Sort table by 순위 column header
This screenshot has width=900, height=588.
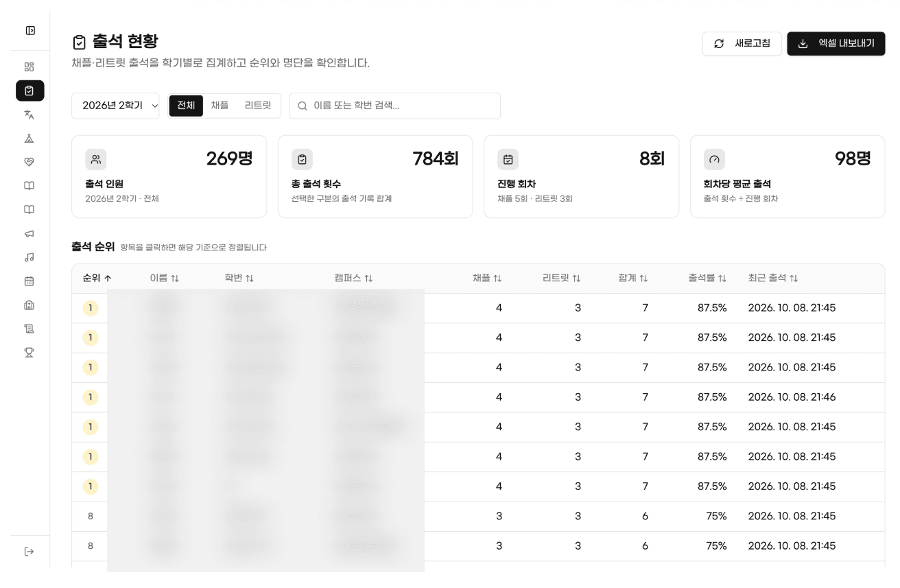tap(97, 279)
